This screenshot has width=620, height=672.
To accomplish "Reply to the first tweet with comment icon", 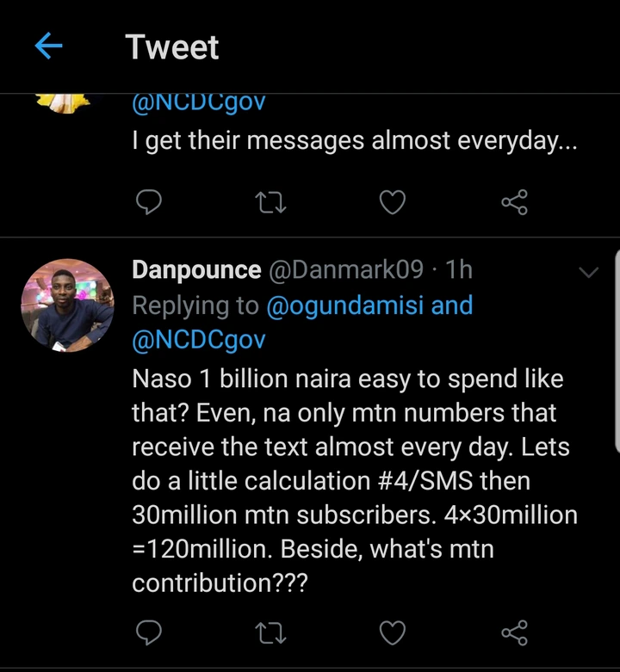I will coord(149,202).
